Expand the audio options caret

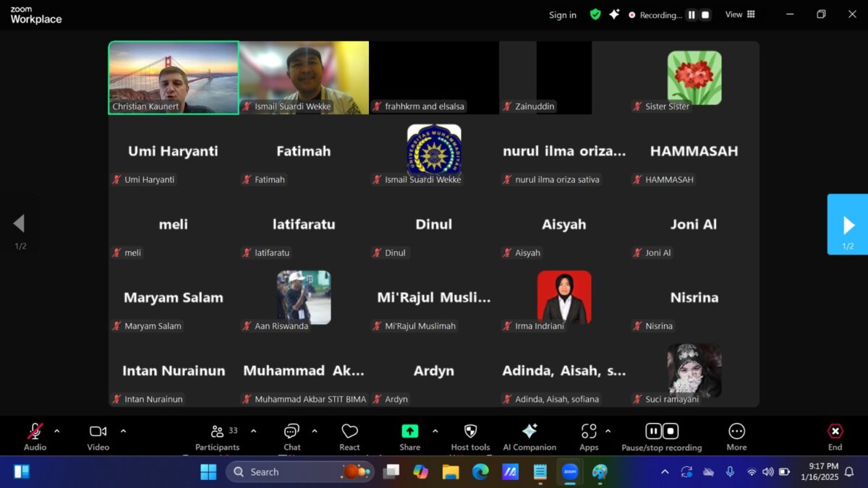pos(57,431)
